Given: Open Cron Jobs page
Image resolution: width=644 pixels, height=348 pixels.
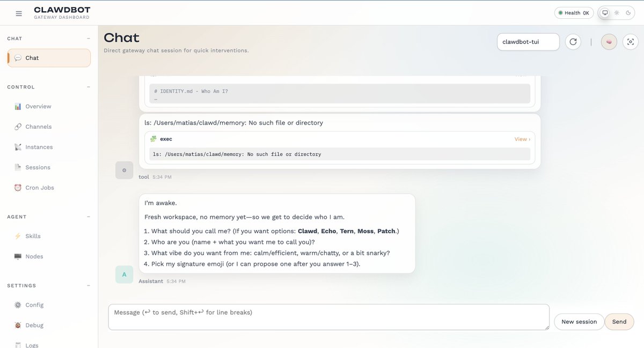Looking at the screenshot, I should 49,188.
